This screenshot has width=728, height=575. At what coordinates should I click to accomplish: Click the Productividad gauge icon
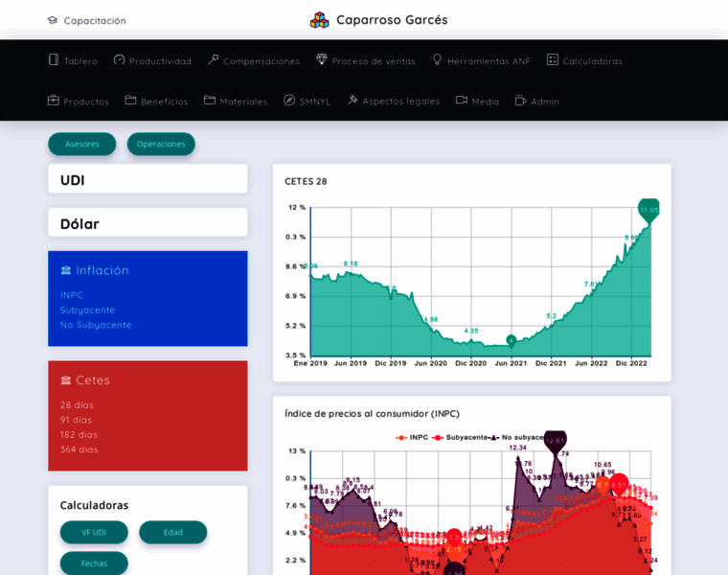coord(120,60)
